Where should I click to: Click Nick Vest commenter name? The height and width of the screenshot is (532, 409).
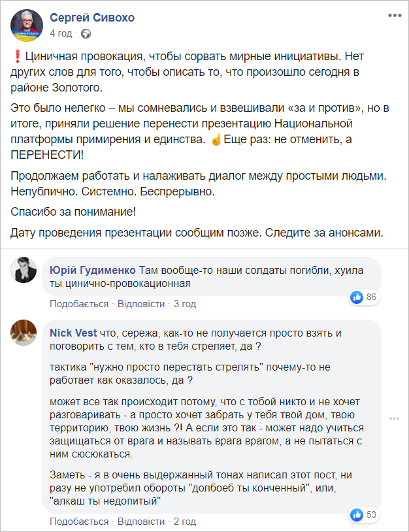(x=73, y=333)
